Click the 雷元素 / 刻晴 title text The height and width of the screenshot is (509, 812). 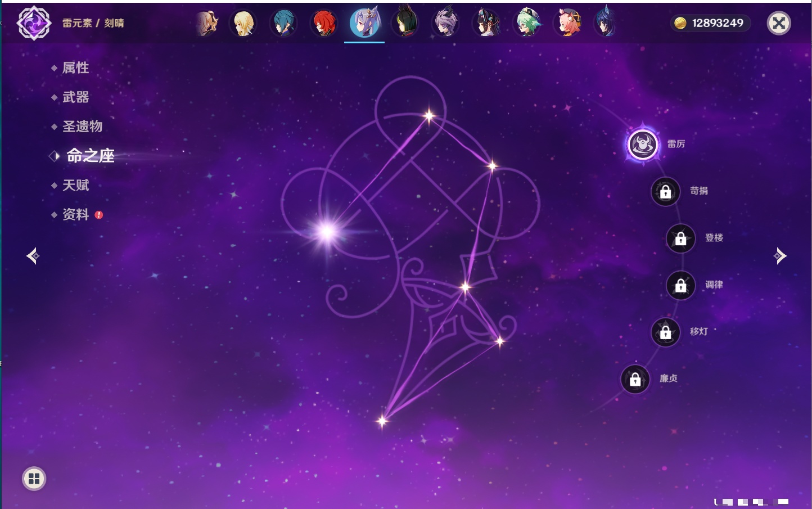[x=93, y=23]
